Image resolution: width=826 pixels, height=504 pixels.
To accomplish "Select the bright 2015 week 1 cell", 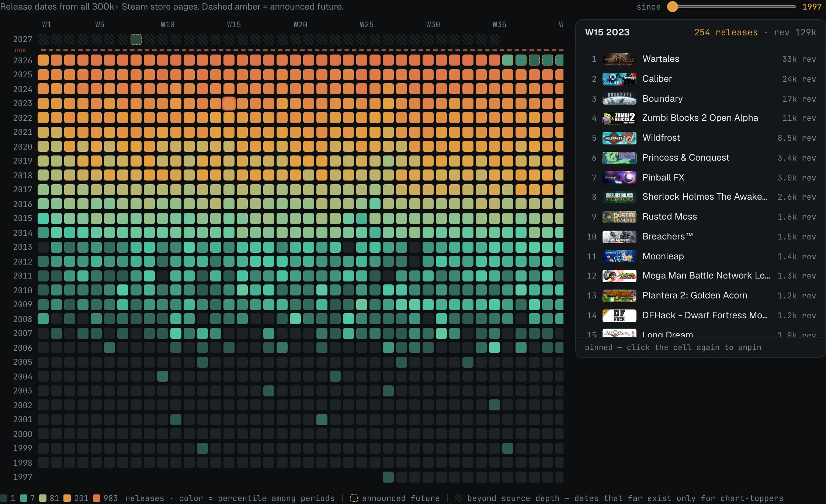I will [x=43, y=218].
